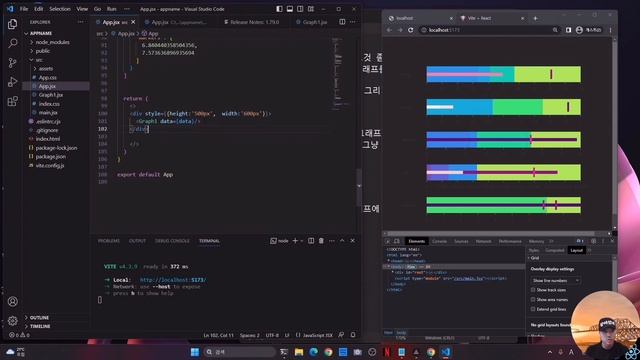Enable Show track sizes checkbox

click(533, 290)
